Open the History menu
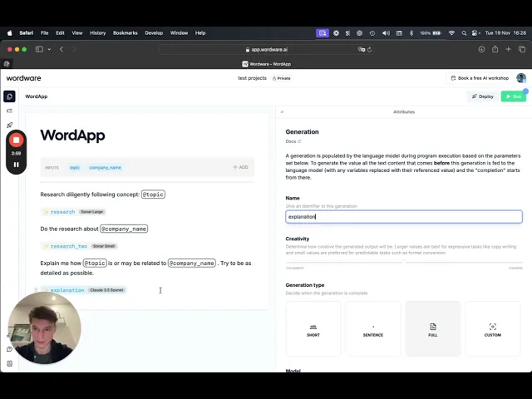532x399 pixels. [x=98, y=33]
